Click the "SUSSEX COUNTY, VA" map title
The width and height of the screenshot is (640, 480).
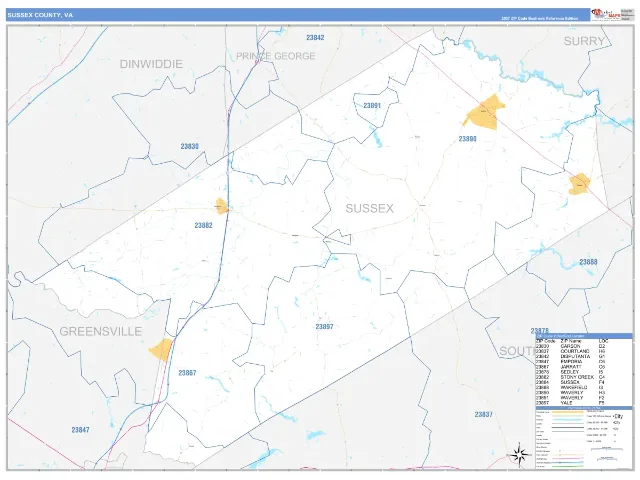pos(40,15)
